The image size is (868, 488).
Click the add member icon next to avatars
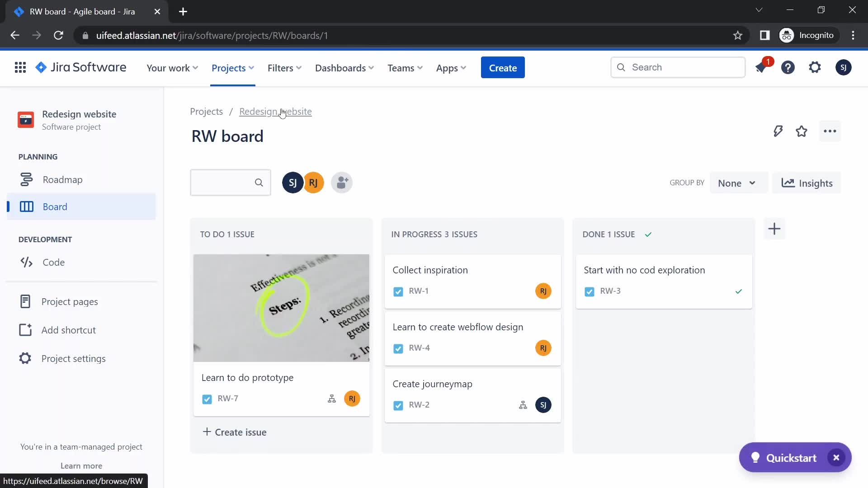tap(342, 183)
